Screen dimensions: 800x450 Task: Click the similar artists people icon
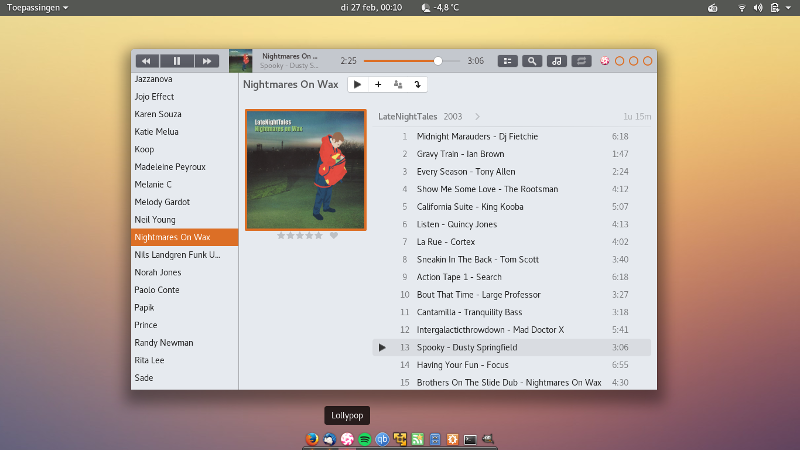point(398,85)
